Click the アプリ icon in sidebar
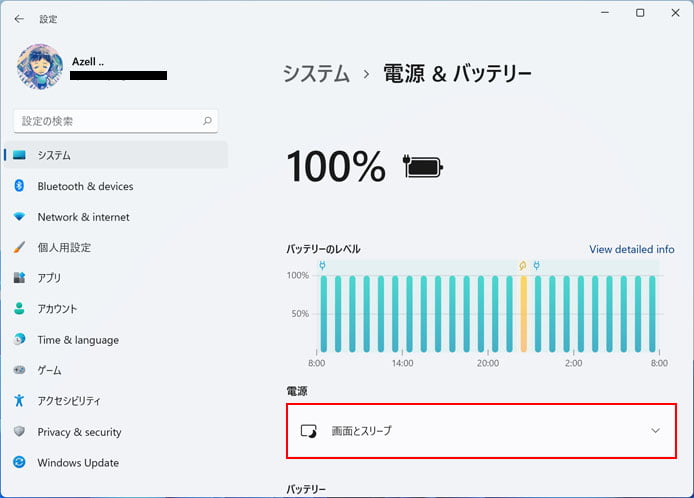This screenshot has height=498, width=694. 19,278
